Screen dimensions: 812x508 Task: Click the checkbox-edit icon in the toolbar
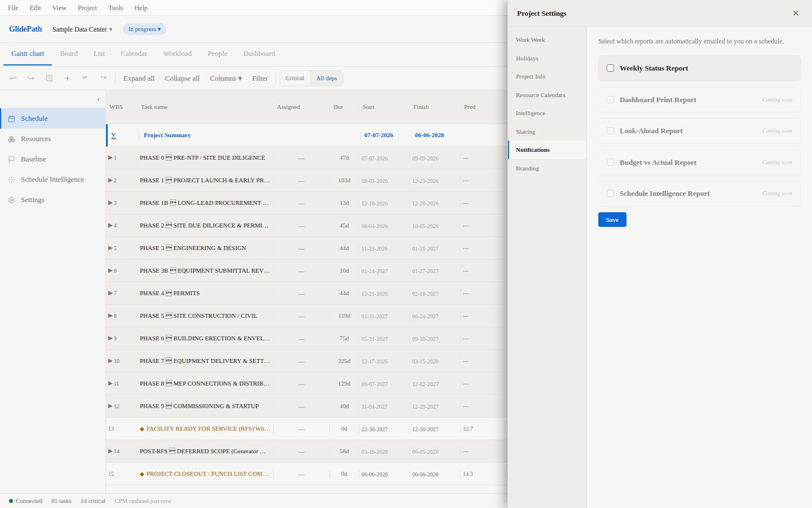(x=49, y=78)
